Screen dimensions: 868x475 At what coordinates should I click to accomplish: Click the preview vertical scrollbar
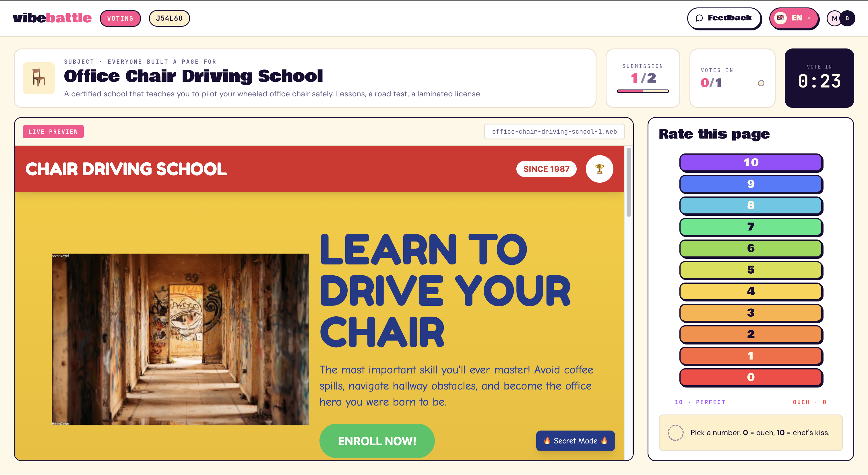tap(628, 182)
